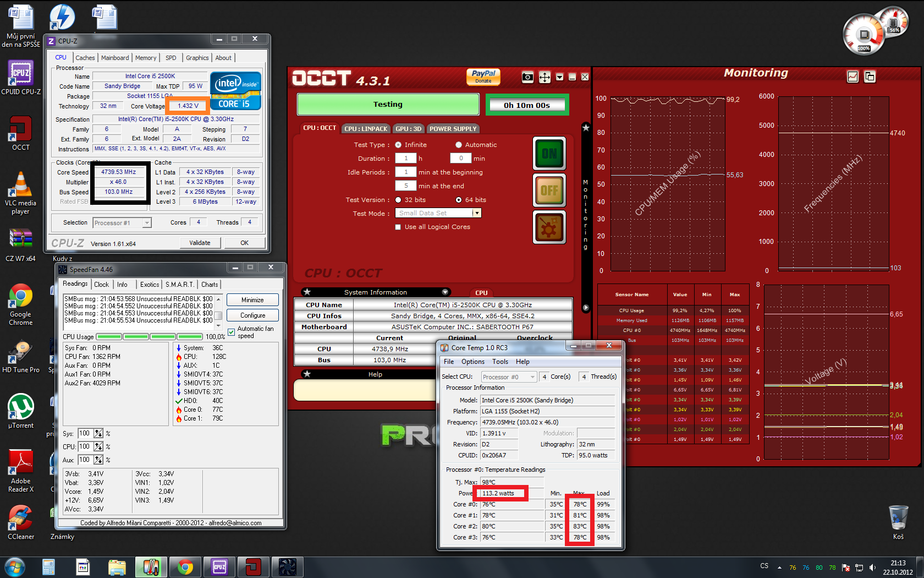
Task: Select the Infinite test type radio
Action: (x=398, y=145)
